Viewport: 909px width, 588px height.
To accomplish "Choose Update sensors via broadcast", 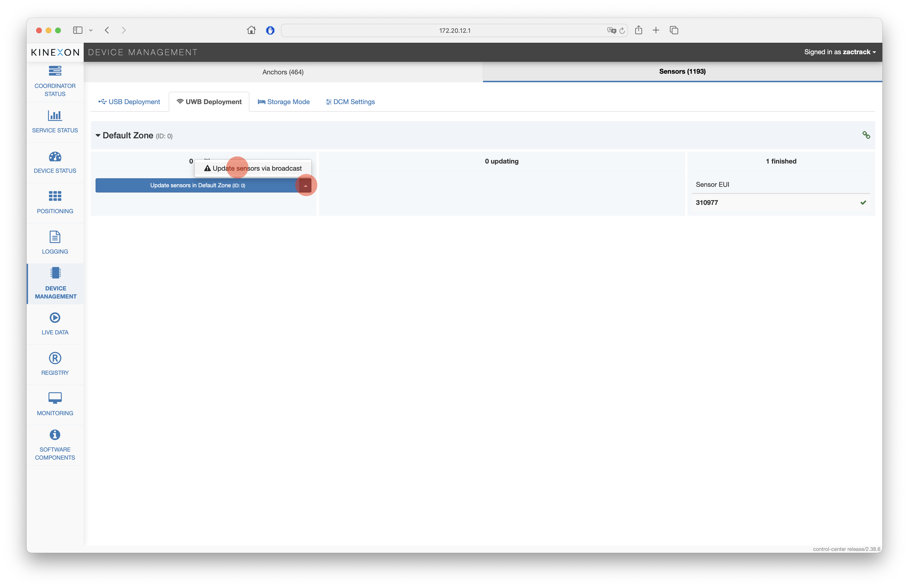I will pyautogui.click(x=253, y=168).
